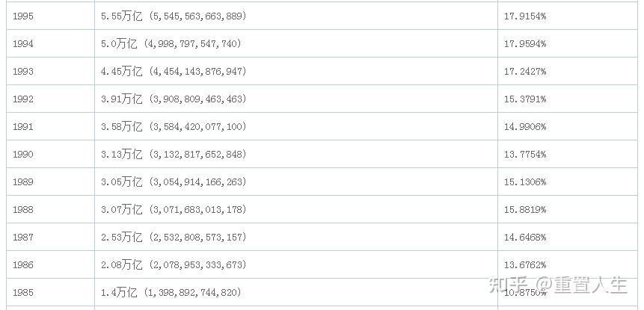This screenshot has width=644, height=310.
Task: Click the 1992 year cell
Action: click(x=23, y=99)
